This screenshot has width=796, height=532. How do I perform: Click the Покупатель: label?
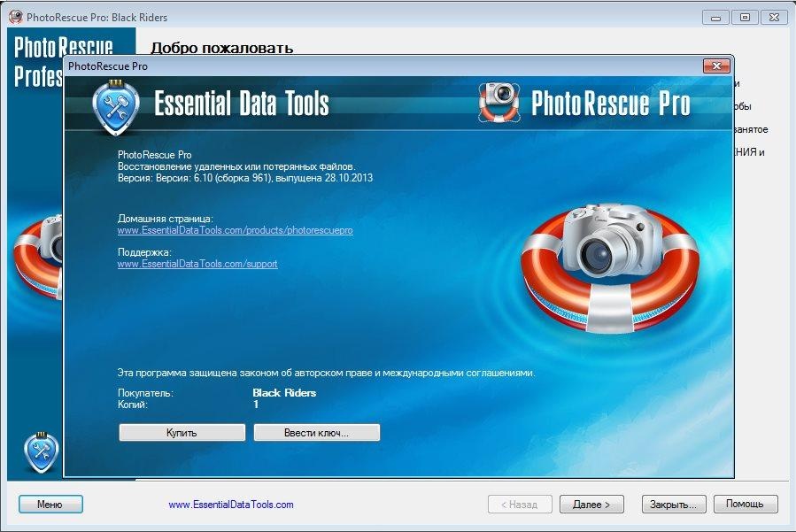pos(145,393)
